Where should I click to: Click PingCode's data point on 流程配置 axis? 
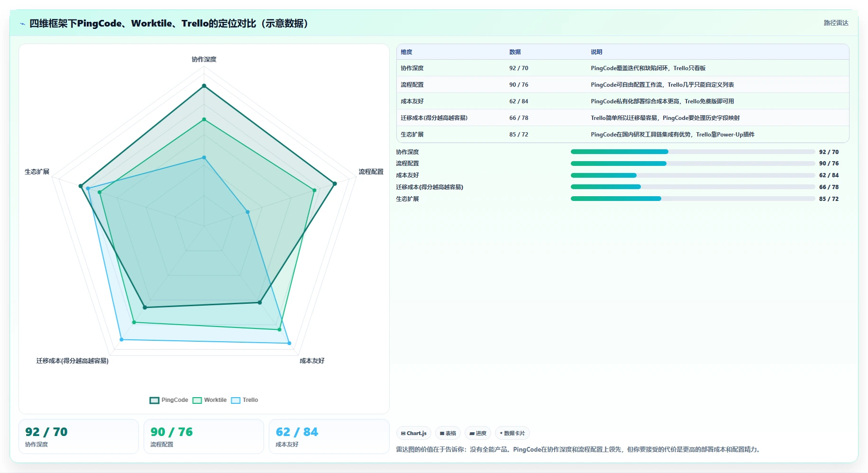coord(335,183)
